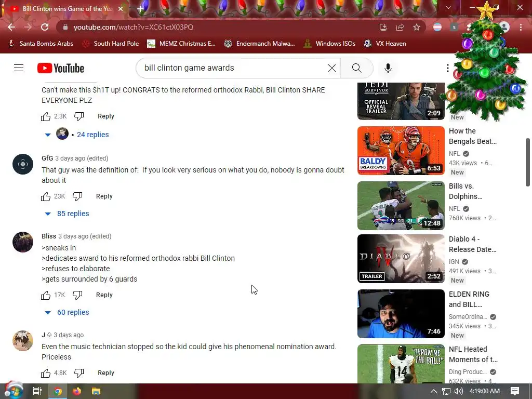This screenshot has height=399, width=532.
Task: Grab the page vertical scrollbar thumb
Action: point(528,162)
